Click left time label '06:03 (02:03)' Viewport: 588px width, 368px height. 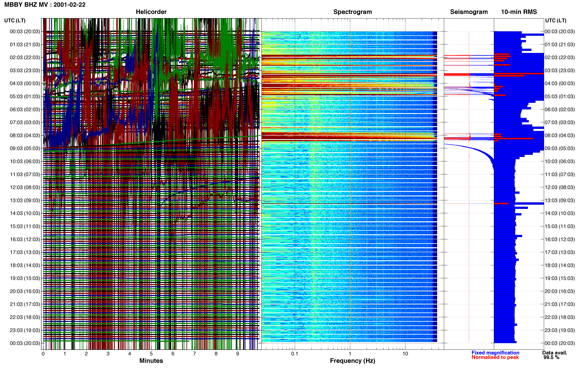click(25, 110)
